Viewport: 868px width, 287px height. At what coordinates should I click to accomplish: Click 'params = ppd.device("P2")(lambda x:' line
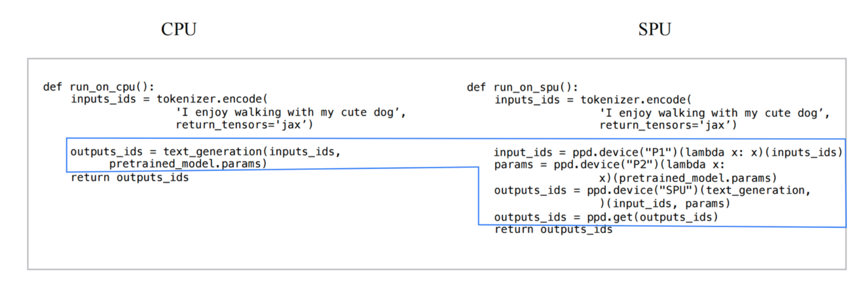click(609, 165)
